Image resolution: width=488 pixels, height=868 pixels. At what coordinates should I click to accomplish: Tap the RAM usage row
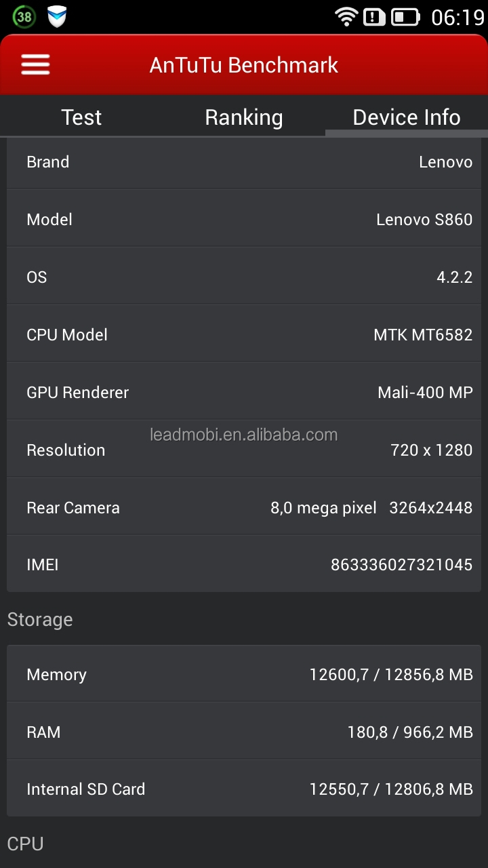point(244,732)
